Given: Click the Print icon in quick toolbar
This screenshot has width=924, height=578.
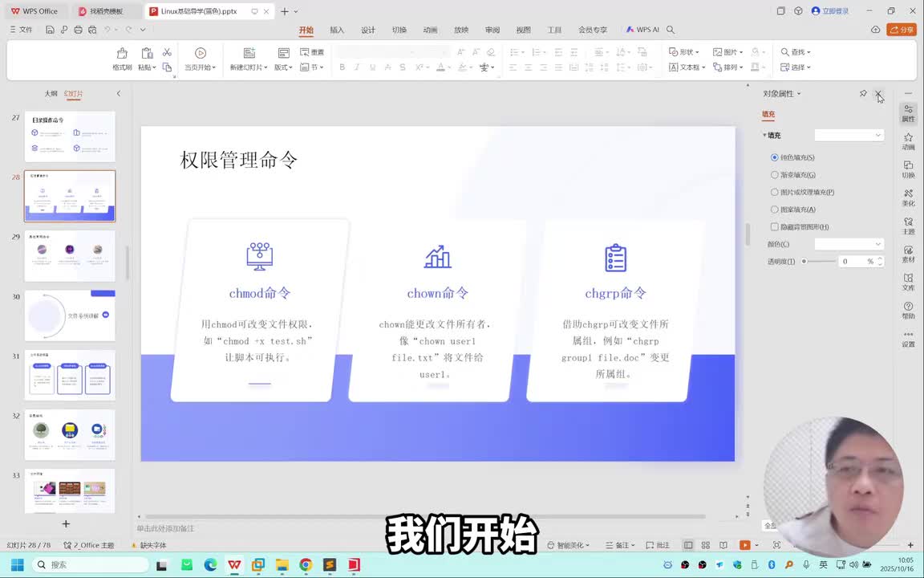Looking at the screenshot, I should [78, 29].
